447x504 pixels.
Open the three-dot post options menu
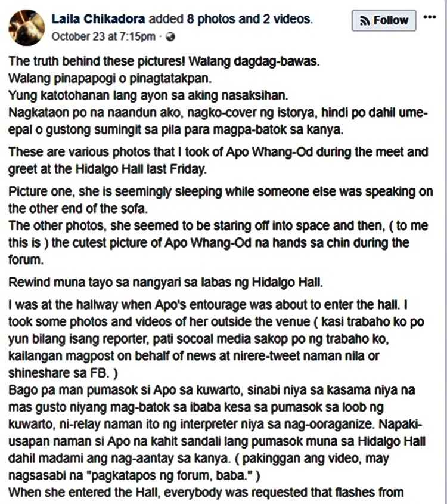click(430, 17)
